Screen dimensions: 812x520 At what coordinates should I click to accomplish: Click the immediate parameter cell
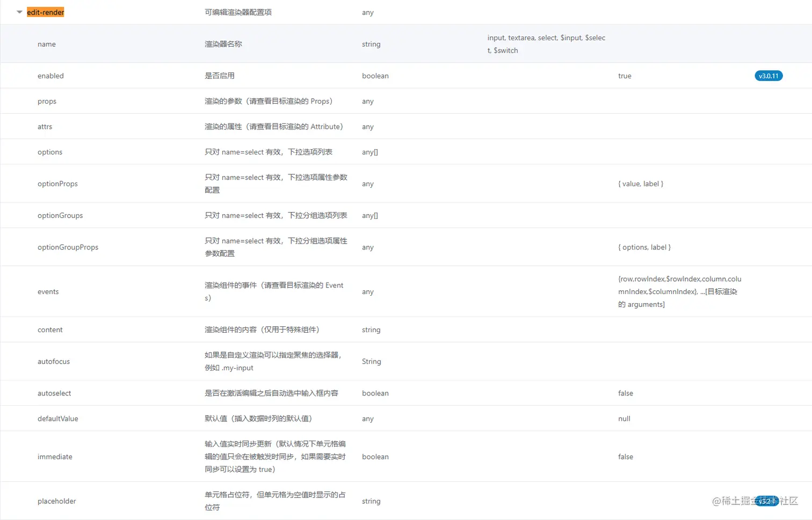click(55, 457)
